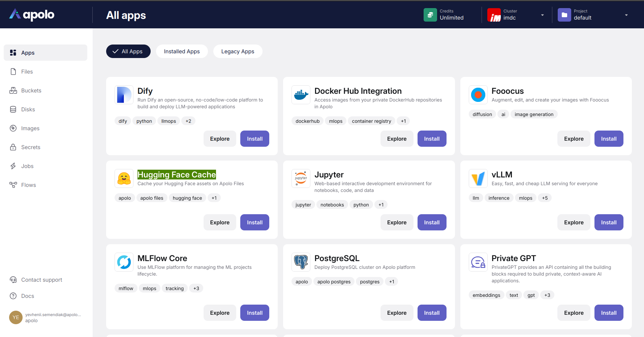Click the Apolo logo in header

(x=32, y=15)
